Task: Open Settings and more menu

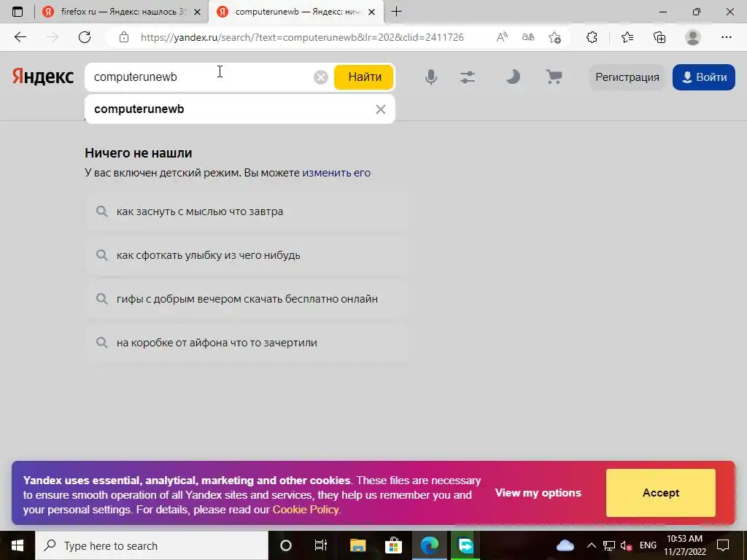Action: [726, 37]
